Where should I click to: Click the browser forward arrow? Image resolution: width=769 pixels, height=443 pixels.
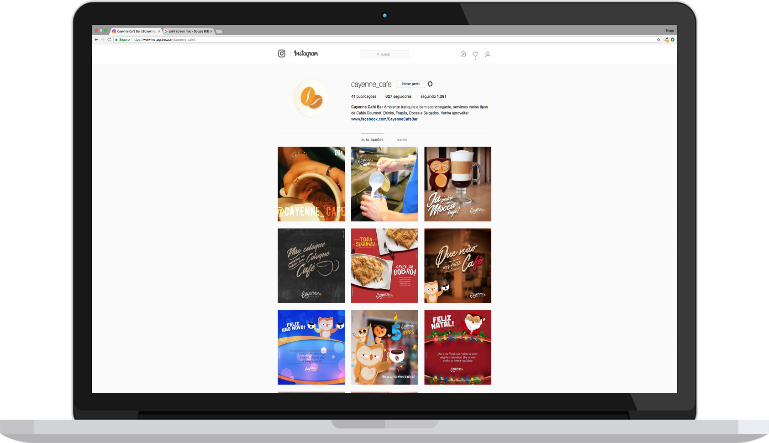103,39
